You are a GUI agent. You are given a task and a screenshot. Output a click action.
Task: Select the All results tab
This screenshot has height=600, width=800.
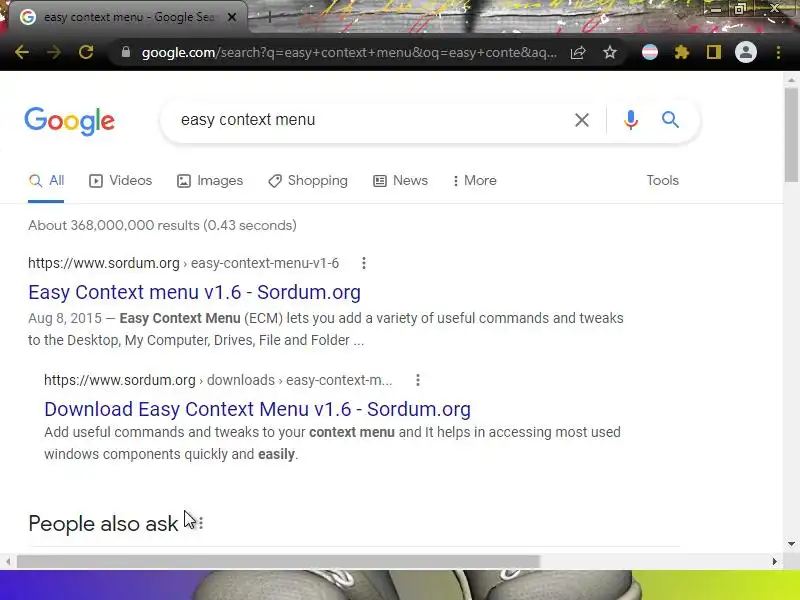46,181
